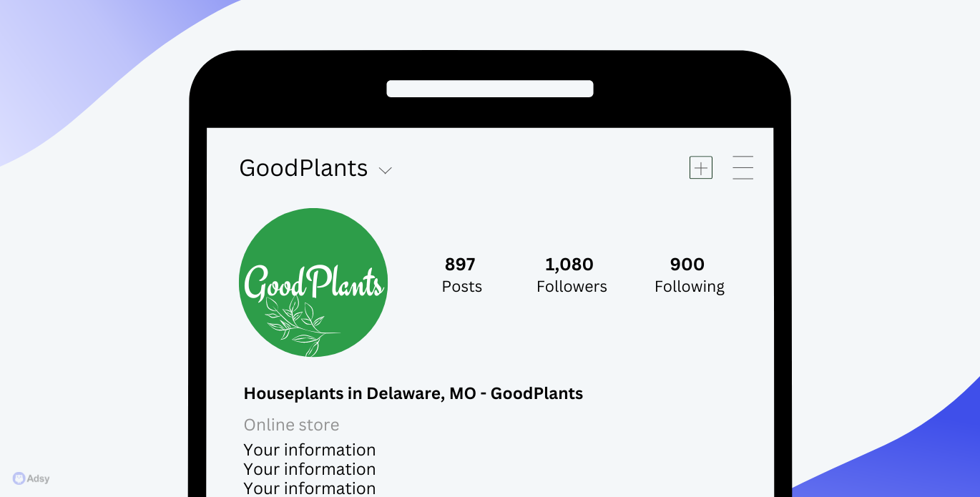The height and width of the screenshot is (497, 980).
Task: Click the Adsy logo icon
Action: tap(19, 478)
